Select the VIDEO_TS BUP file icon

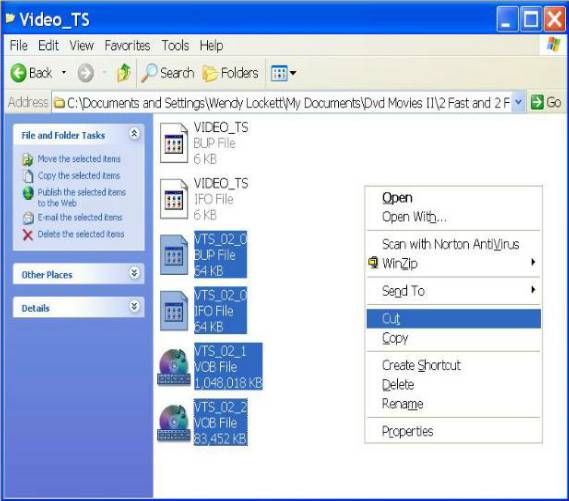[x=174, y=143]
